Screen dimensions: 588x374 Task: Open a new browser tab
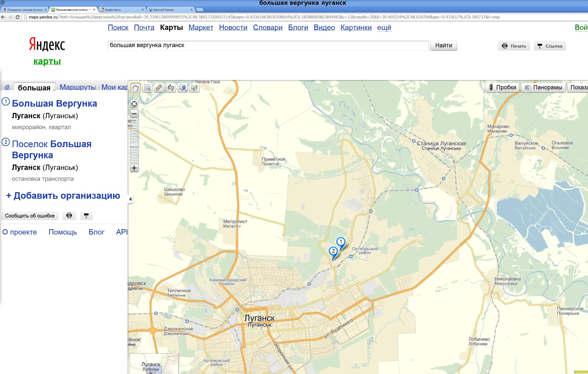(x=200, y=10)
